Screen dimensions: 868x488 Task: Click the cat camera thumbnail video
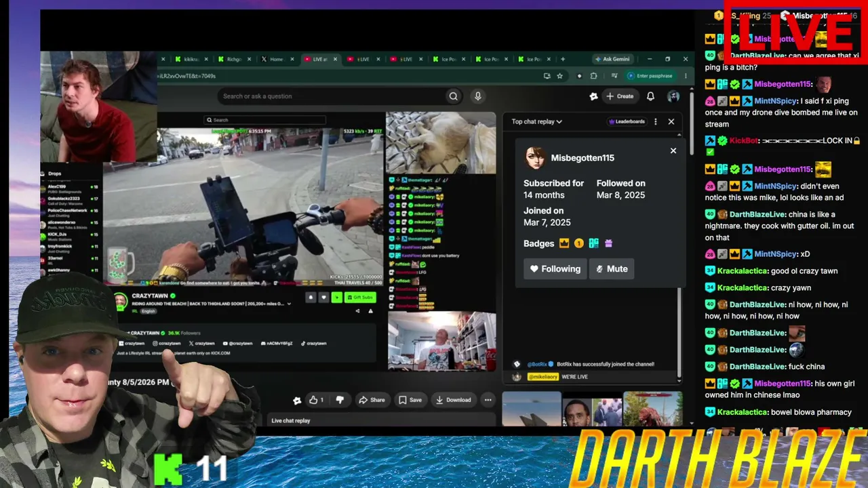[x=441, y=142]
